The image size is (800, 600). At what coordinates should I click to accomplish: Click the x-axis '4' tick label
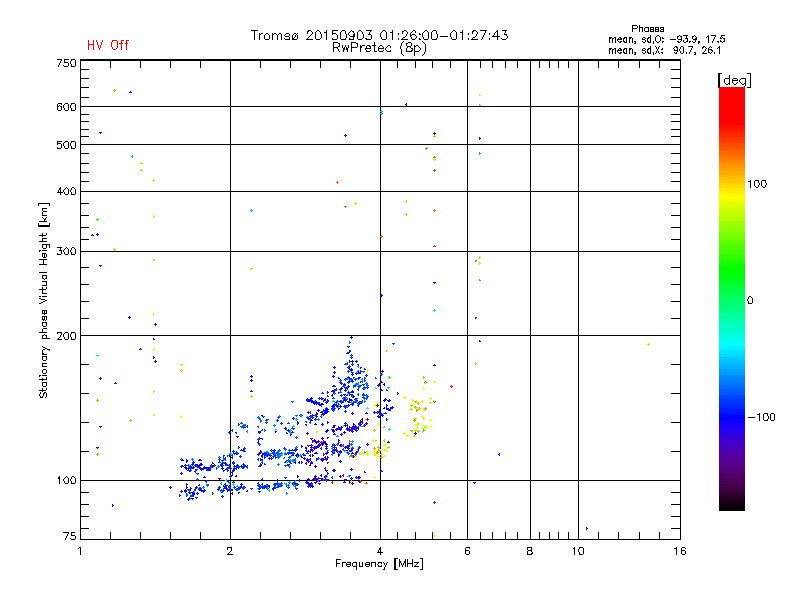coord(380,551)
